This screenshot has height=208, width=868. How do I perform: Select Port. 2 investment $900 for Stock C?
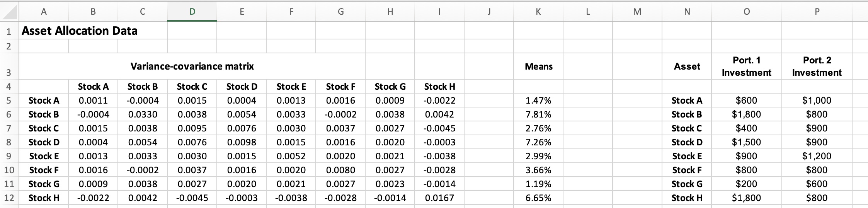tap(817, 128)
